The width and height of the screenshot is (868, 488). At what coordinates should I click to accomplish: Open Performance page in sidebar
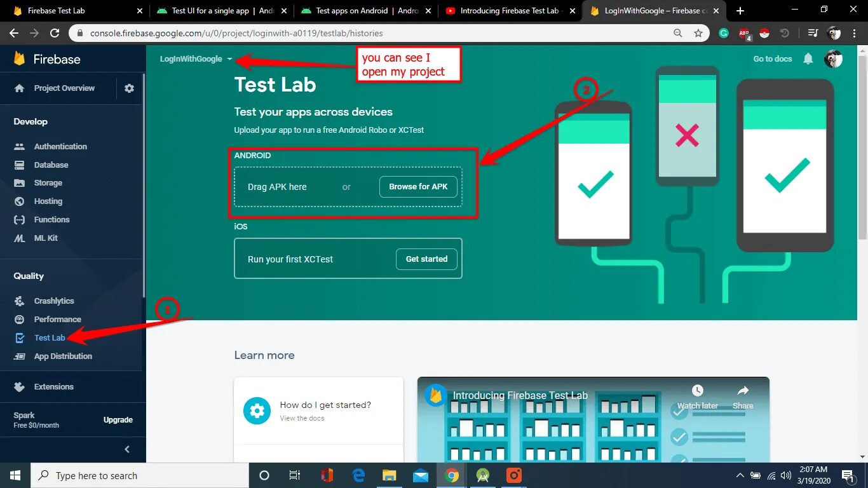[x=58, y=320]
